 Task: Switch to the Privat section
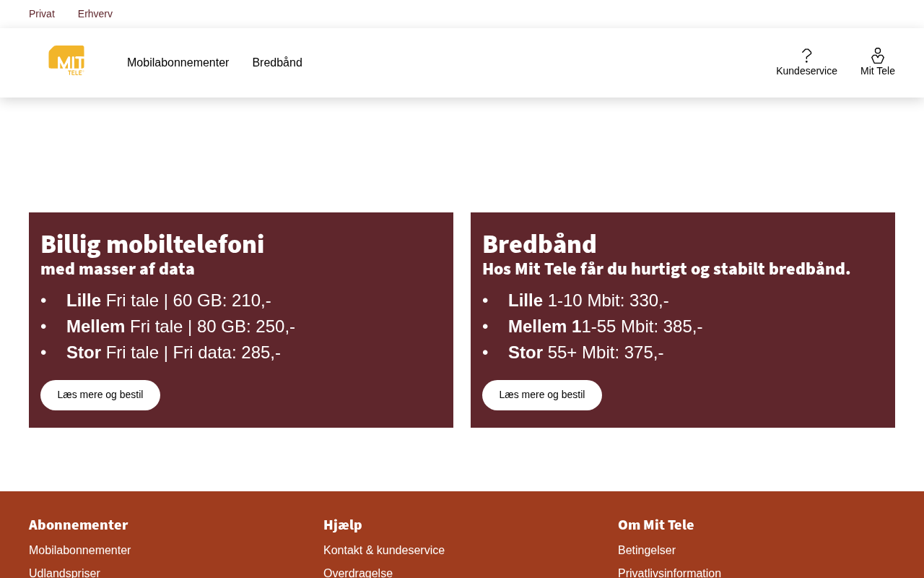coord(42,14)
